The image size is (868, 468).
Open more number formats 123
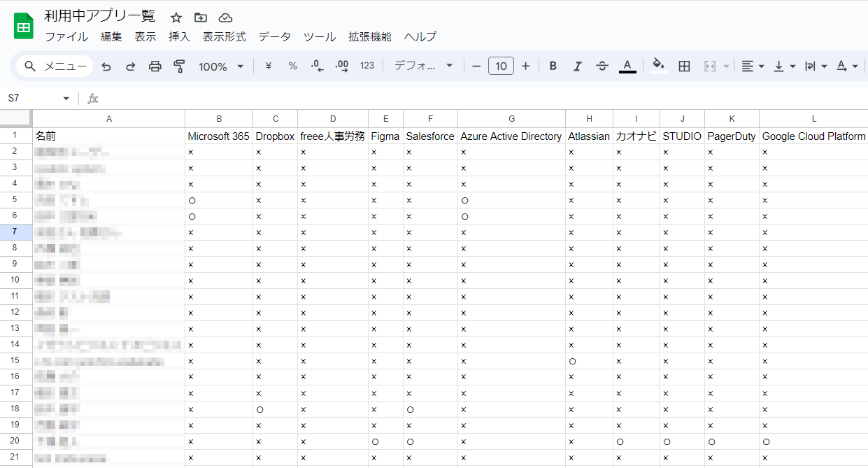(367, 66)
